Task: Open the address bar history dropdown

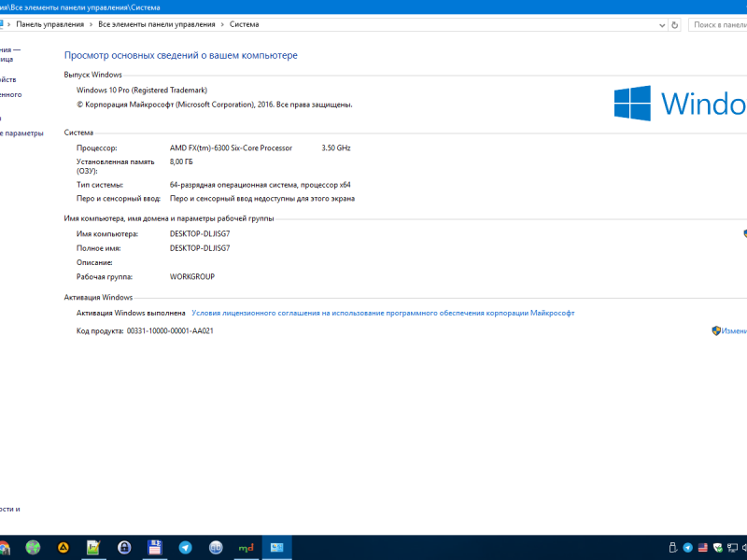Action: pyautogui.click(x=662, y=25)
